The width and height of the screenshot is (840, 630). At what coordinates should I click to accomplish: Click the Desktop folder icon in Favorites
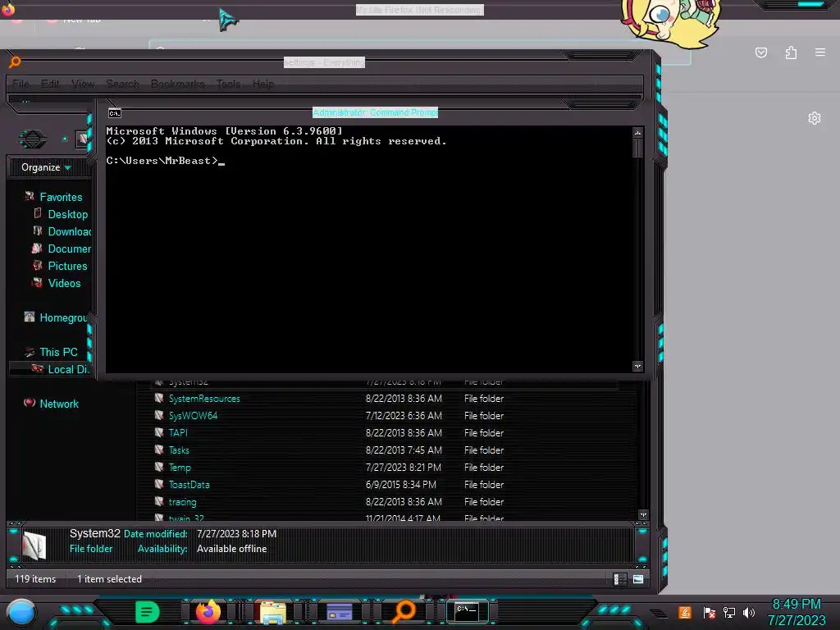coord(38,213)
